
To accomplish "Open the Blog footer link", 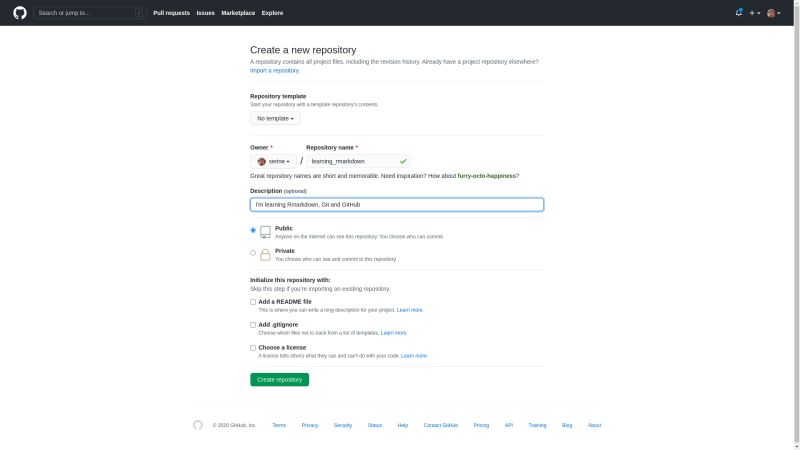I will (567, 426).
